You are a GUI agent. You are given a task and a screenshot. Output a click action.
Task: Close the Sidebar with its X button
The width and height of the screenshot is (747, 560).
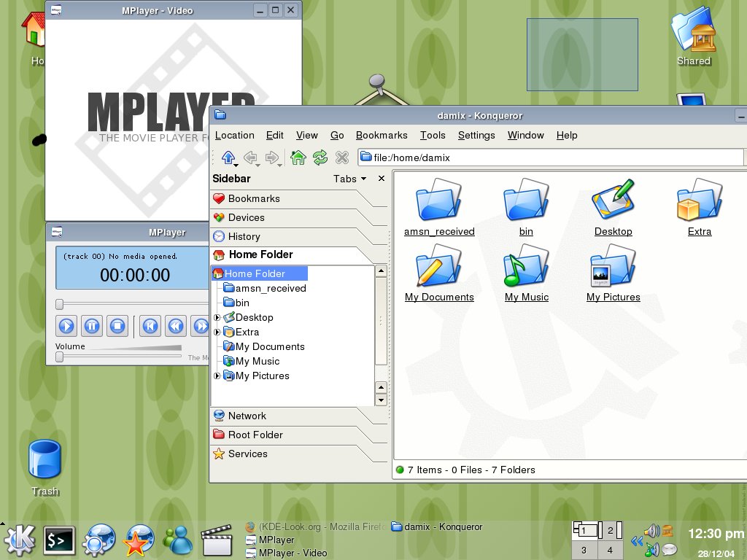coord(381,179)
